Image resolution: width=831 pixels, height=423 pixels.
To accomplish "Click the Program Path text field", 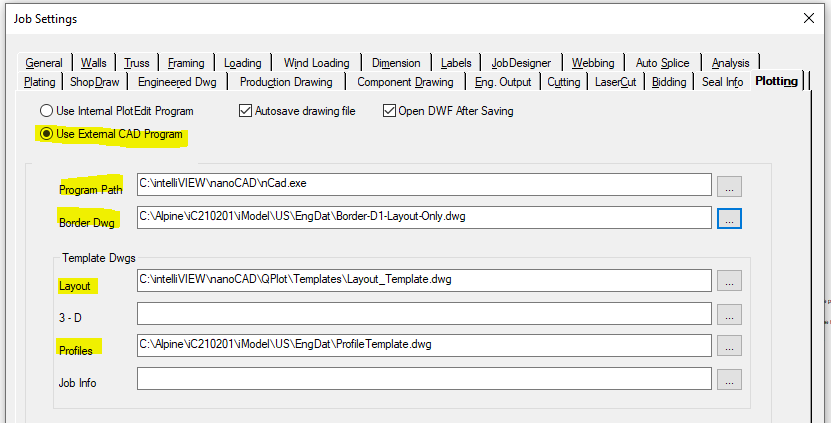I will coord(424,185).
